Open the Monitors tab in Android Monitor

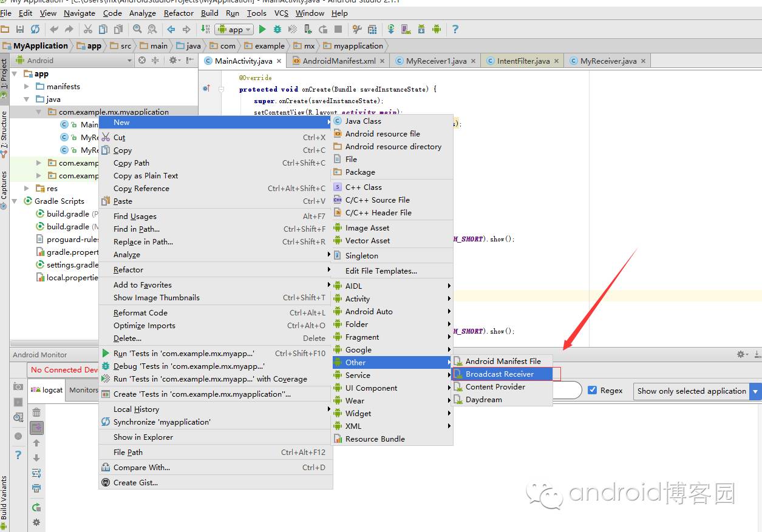pyautogui.click(x=83, y=389)
